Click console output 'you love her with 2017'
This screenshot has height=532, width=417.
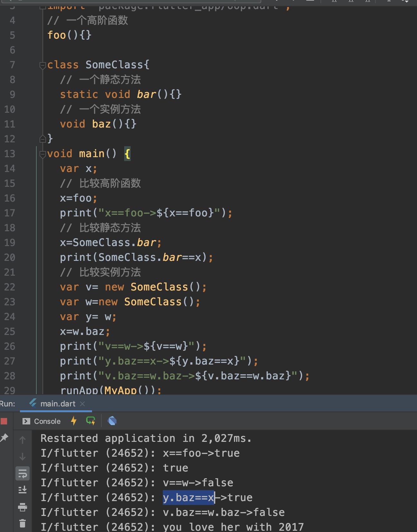[233, 527]
